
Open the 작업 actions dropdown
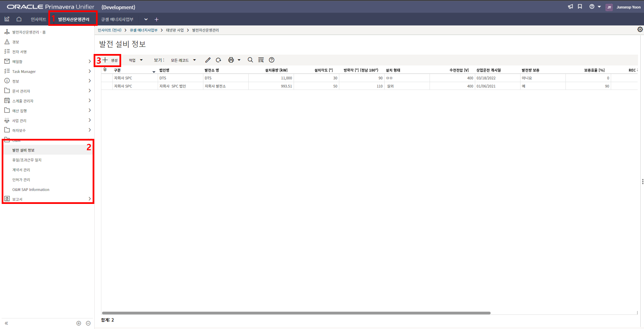[x=136, y=60]
